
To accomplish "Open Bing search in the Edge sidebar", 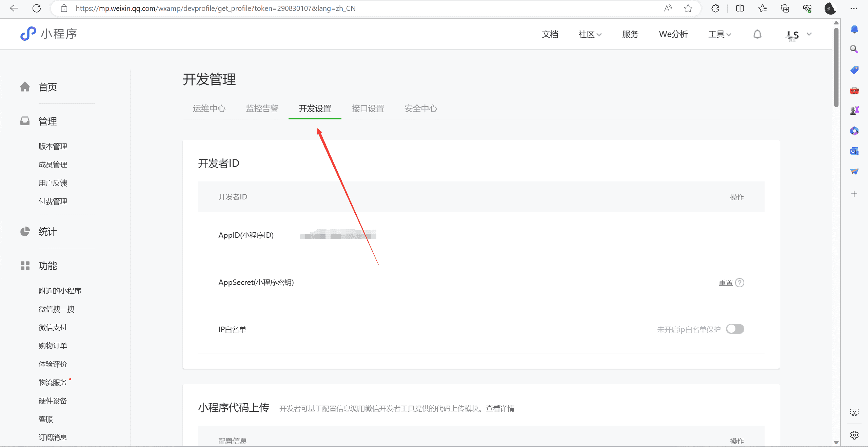I will coord(854,49).
